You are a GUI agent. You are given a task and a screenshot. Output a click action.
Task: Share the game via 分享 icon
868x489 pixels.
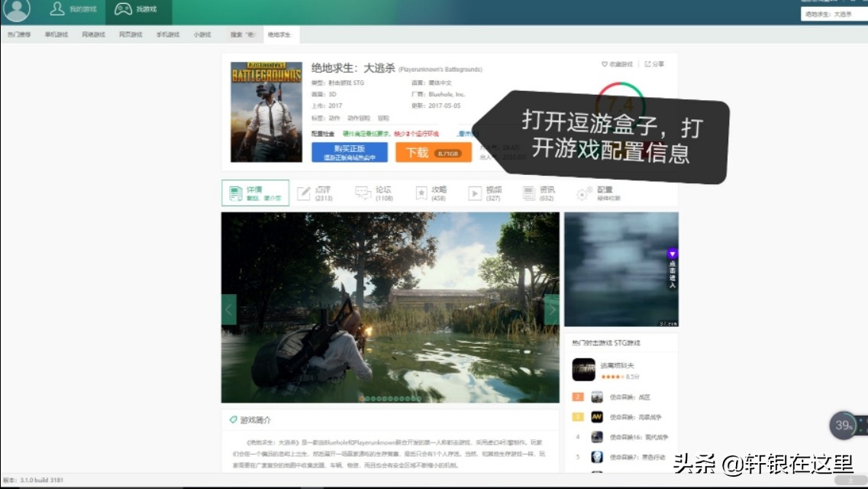click(654, 64)
